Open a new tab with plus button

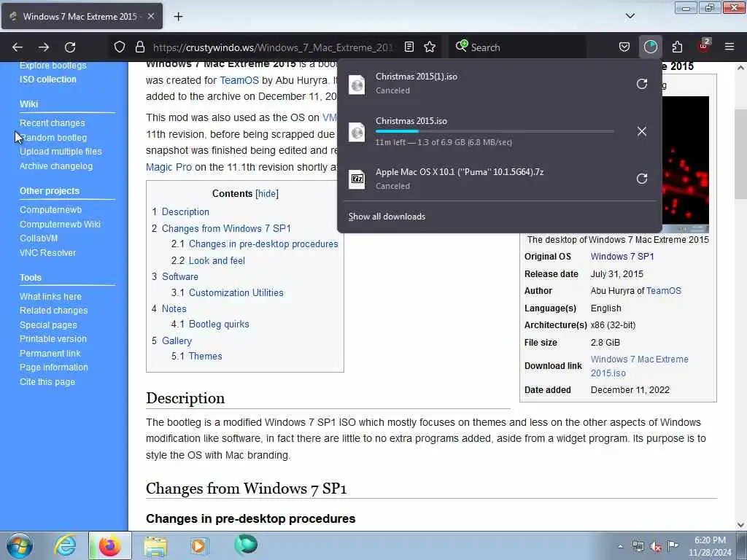[178, 17]
